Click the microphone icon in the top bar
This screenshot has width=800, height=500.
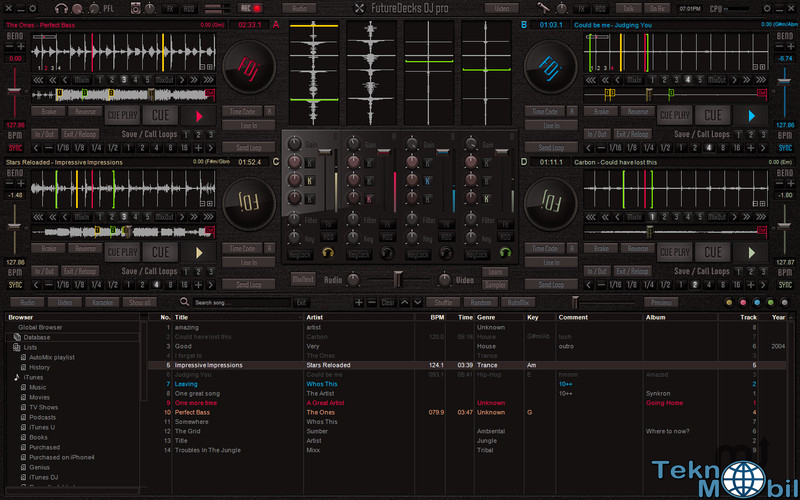544,8
